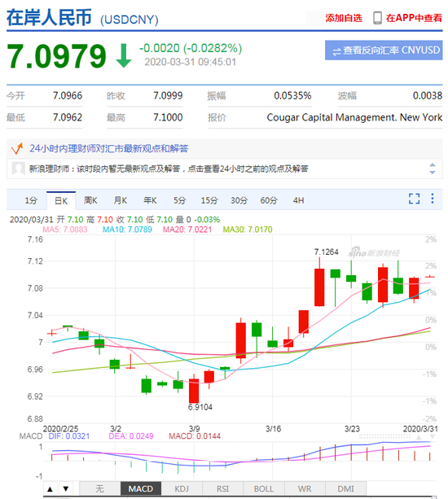Click the 最低 value 7.0962
The width and height of the screenshot is (448, 499).
point(68,117)
